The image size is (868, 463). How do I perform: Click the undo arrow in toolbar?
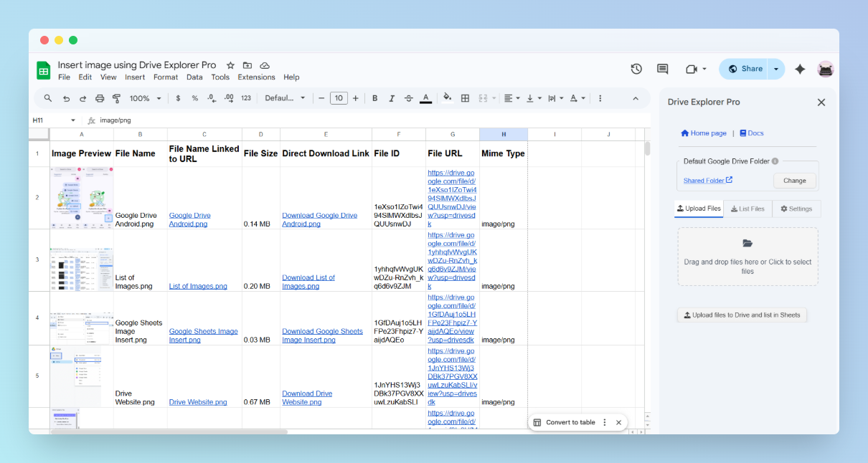click(66, 98)
